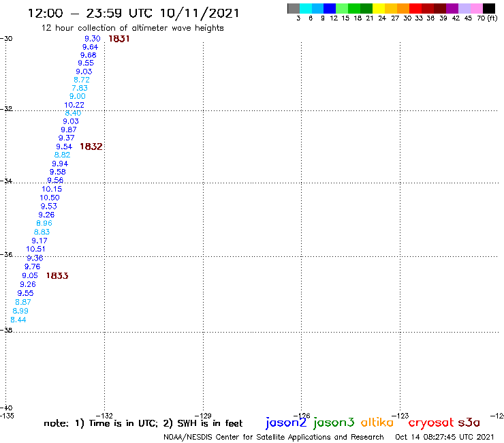Click the 9.00 wave height reading
The width and height of the screenshot is (504, 443).
[x=78, y=96]
